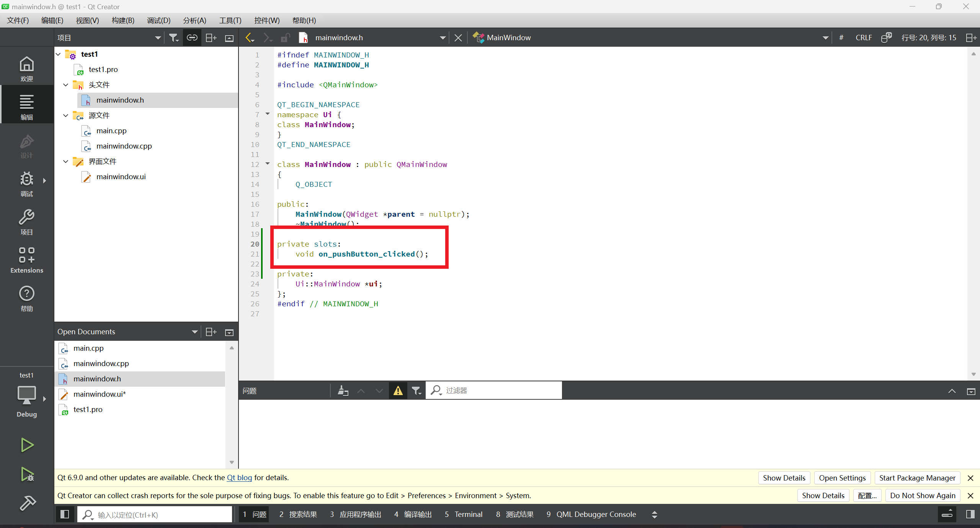
Task: Toggle left sidebar visibility button
Action: 65,514
